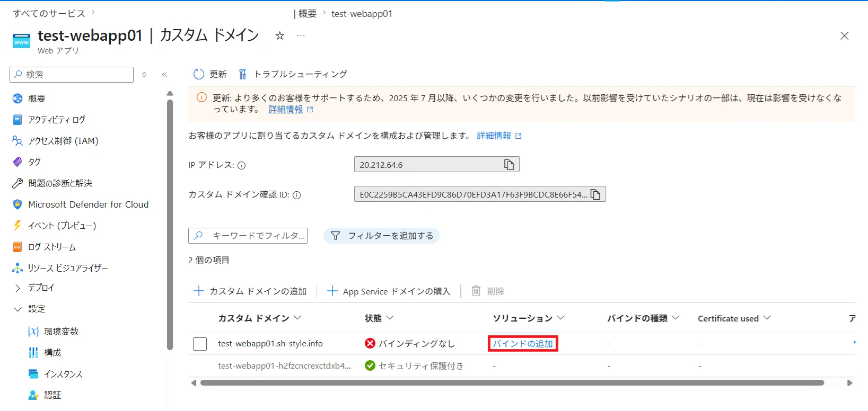Image resolution: width=868 pixels, height=411 pixels.
Task: Click the リソース ビジュアライザー diagram icon
Action: click(17, 268)
